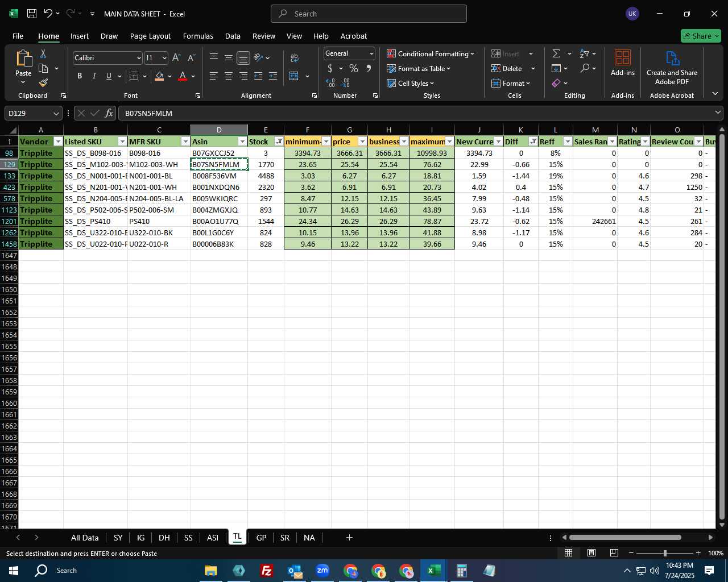
Task: Toggle Bold formatting
Action: click(80, 76)
